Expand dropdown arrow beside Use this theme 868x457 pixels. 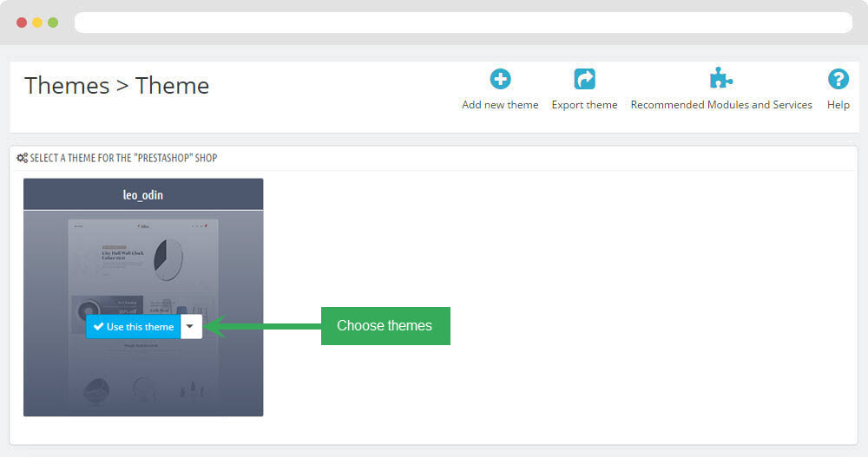[190, 327]
